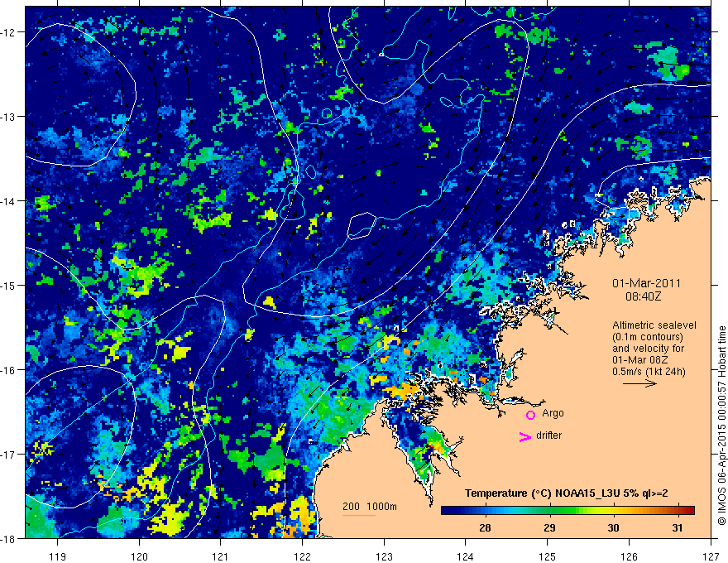Click the '30' colorbar tick label

pyautogui.click(x=613, y=527)
